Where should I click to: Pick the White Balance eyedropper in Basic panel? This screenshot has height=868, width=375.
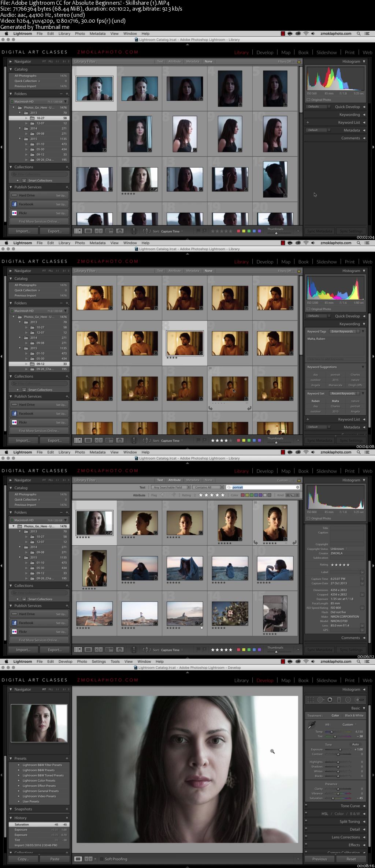point(312,725)
